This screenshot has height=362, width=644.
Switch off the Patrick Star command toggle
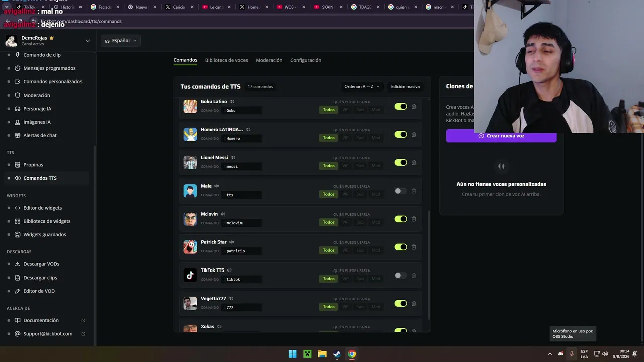click(x=400, y=247)
